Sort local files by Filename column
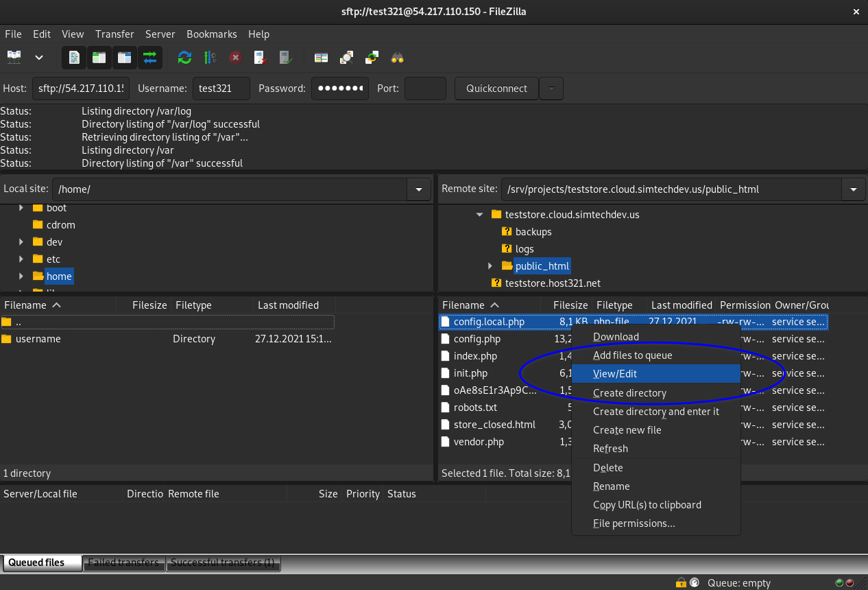The height and width of the screenshot is (590, 868). tap(58, 305)
